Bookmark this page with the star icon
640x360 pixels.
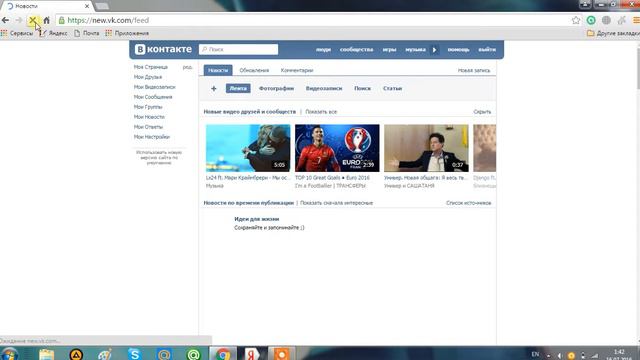pos(576,20)
